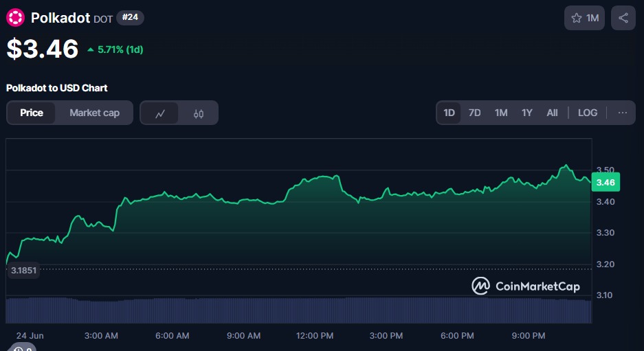The height and width of the screenshot is (351, 644).
Task: Add Polkadot to watchlist via star button
Action: (x=584, y=18)
